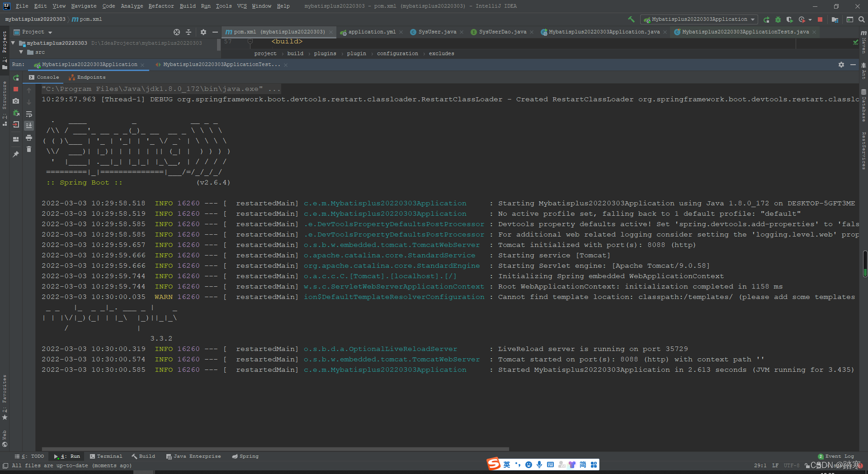Collapse all in Project panel
Image resolution: width=868 pixels, height=474 pixels.
(189, 32)
